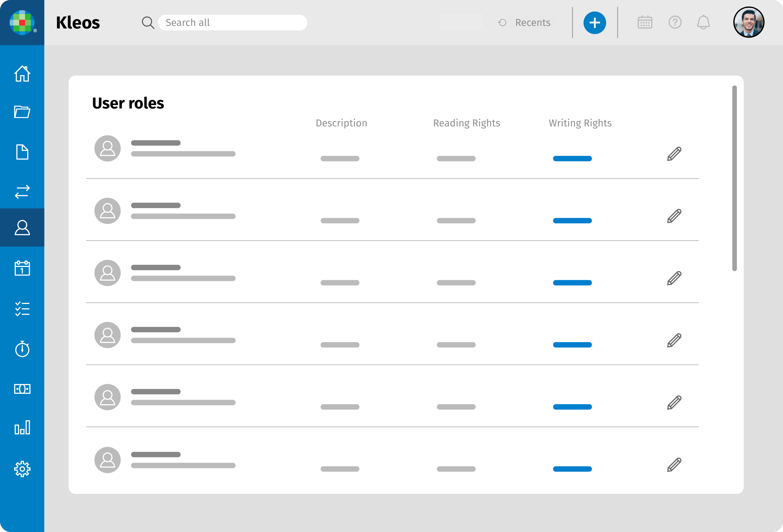The image size is (783, 532).
Task: Open the bar chart reports icon
Action: coord(22,428)
